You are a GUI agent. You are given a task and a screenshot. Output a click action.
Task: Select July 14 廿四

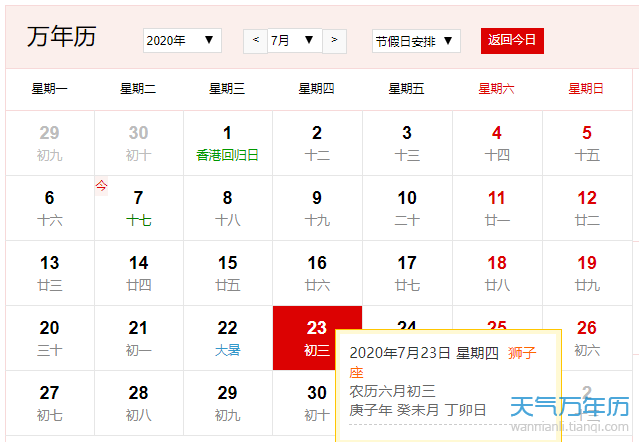pos(139,273)
